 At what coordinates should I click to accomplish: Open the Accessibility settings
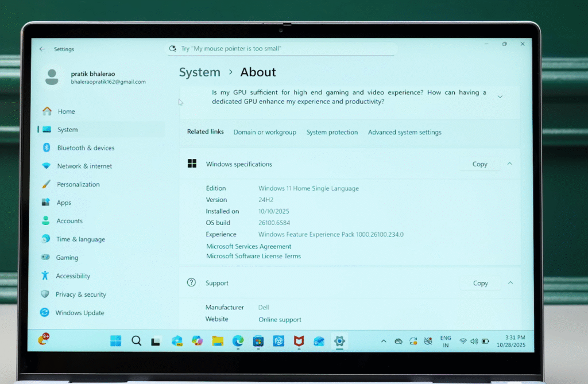73,276
